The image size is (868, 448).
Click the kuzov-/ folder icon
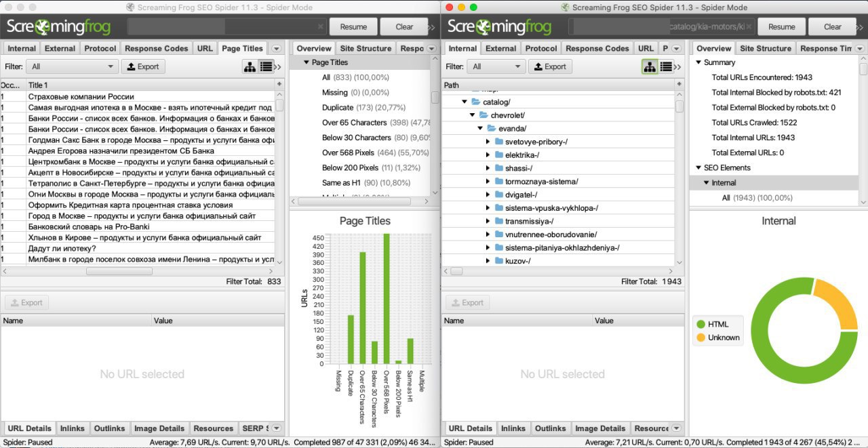(499, 261)
